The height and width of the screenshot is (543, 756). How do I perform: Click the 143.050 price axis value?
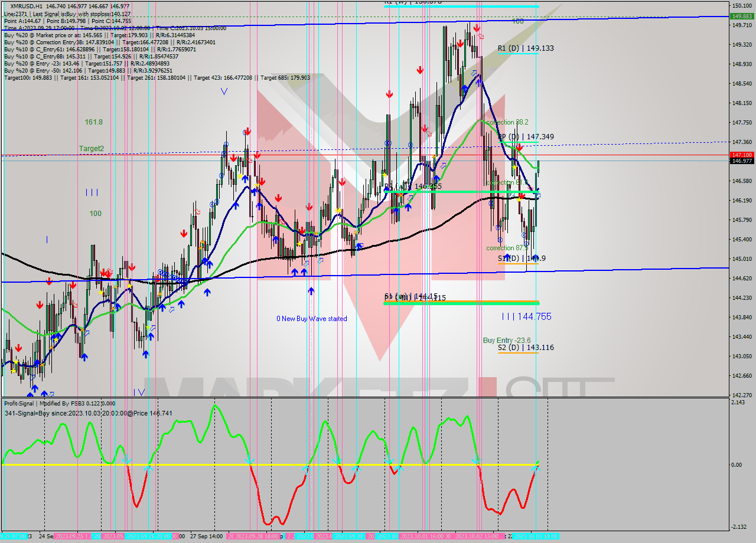741,356
